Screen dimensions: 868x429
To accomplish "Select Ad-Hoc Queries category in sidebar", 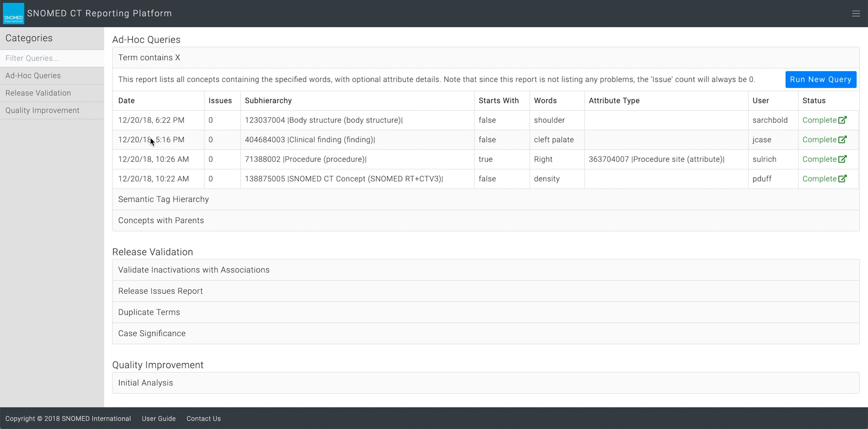I will 52,75.
